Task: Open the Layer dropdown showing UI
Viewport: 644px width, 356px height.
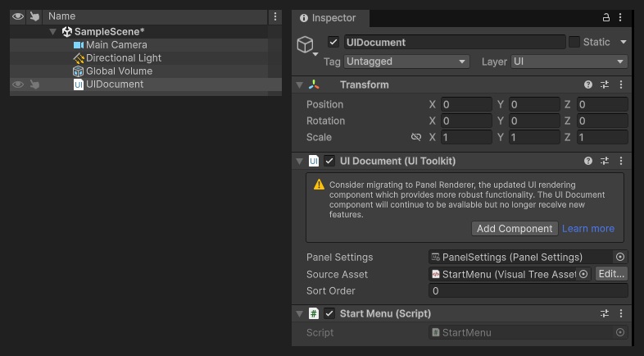Action: tap(569, 62)
